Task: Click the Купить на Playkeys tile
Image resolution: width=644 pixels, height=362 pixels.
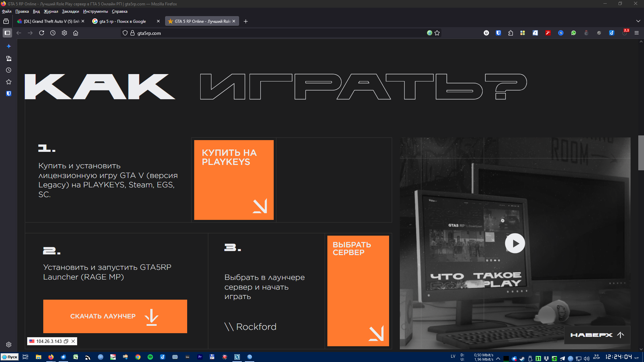Action: coord(234,180)
